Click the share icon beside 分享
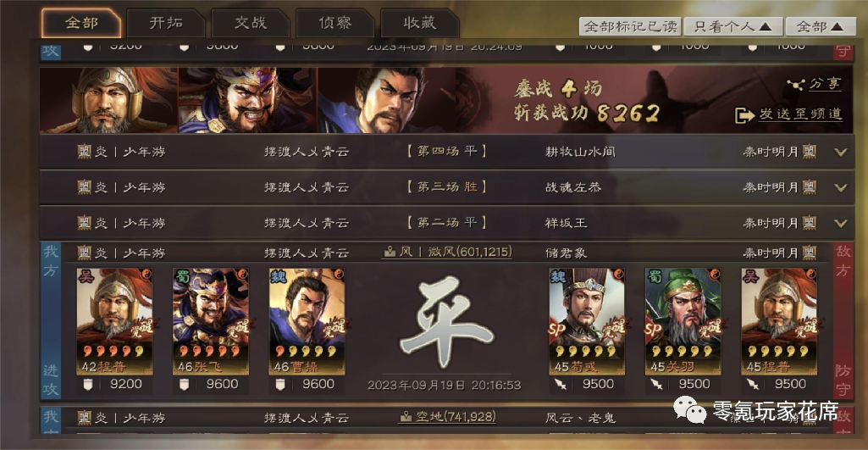The width and height of the screenshot is (868, 450). [x=795, y=85]
